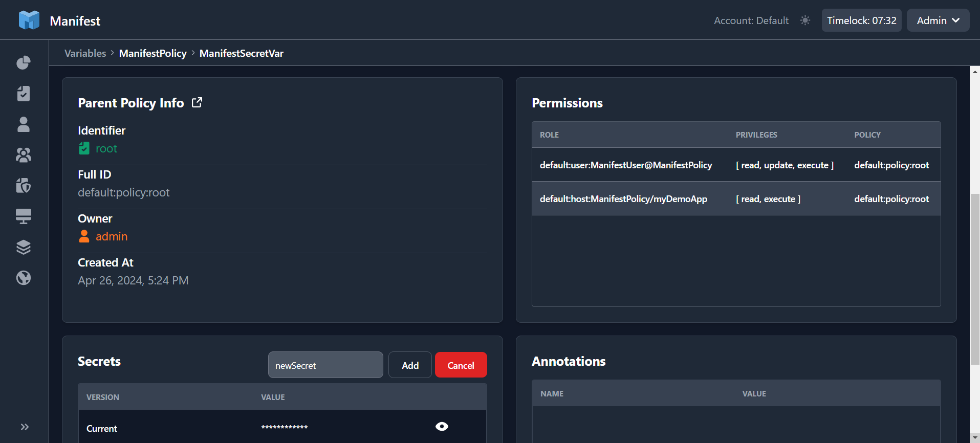Go to ManifestPolicy breadcrumb

click(153, 53)
